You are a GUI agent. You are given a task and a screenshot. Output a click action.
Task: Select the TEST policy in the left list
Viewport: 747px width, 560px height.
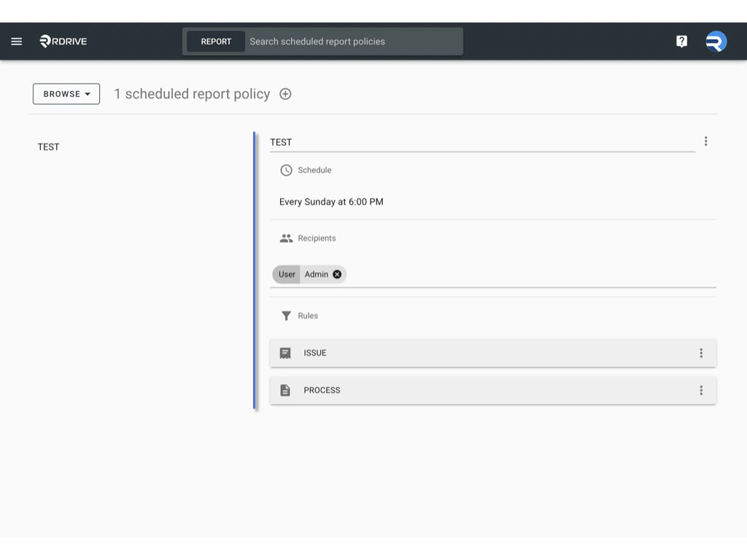(48, 147)
